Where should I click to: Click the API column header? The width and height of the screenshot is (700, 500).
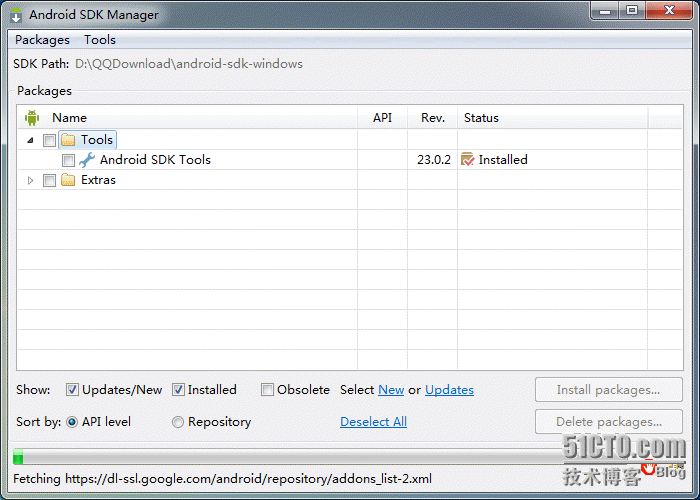[382, 118]
